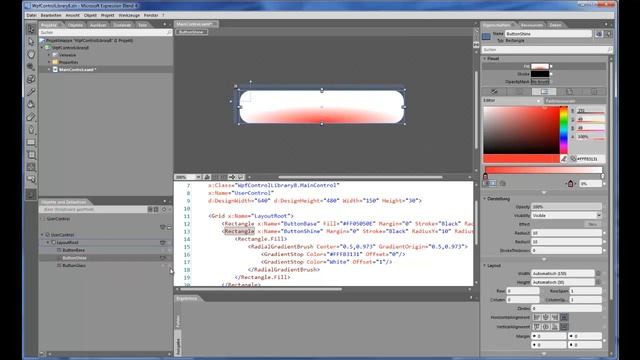The image size is (640, 360).
Task: Select the Gradient tool
Action: tap(31, 117)
